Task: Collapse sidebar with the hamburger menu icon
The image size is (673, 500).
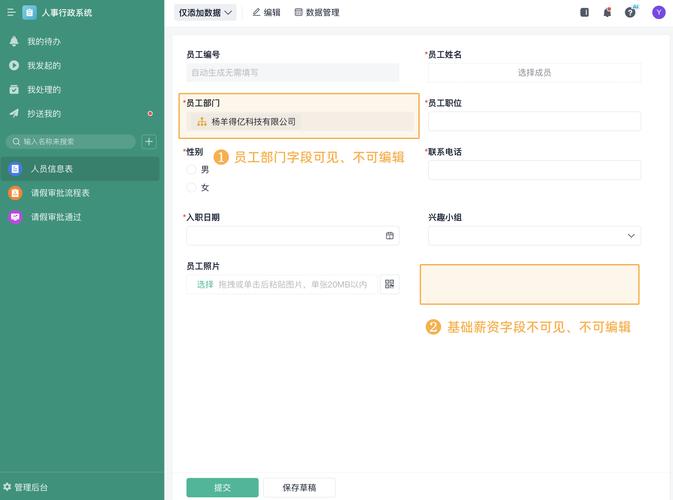Action: [11, 12]
